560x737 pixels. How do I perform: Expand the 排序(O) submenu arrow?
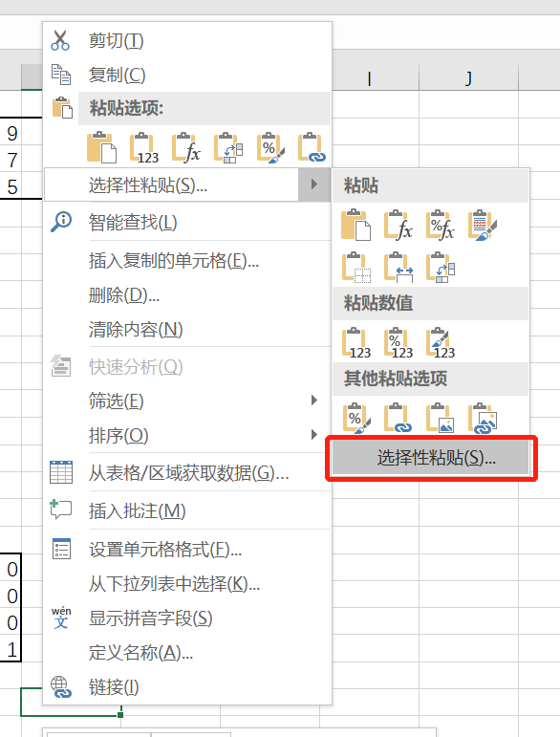click(314, 435)
